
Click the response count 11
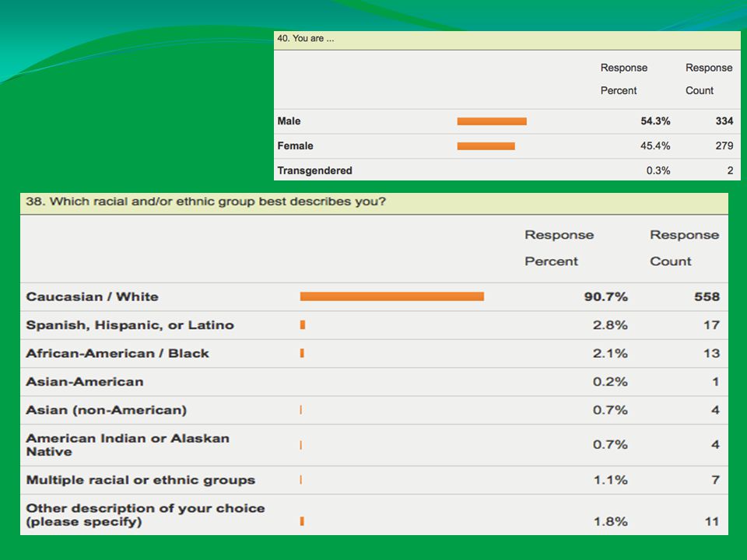[x=712, y=521]
